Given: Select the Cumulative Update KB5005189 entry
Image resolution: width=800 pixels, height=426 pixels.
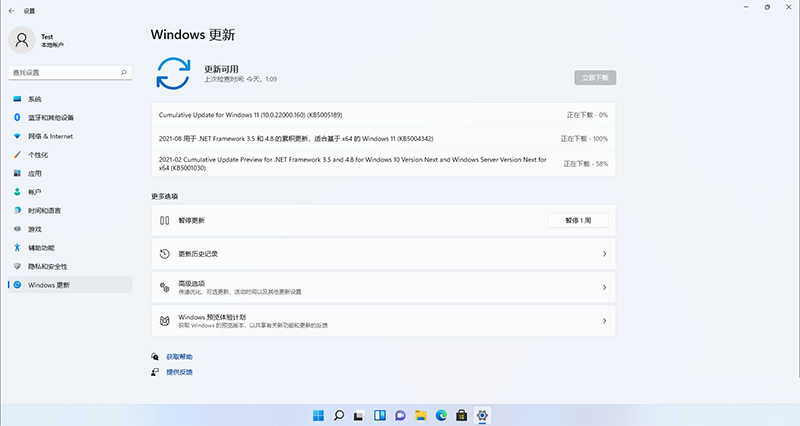Looking at the screenshot, I should coord(383,115).
